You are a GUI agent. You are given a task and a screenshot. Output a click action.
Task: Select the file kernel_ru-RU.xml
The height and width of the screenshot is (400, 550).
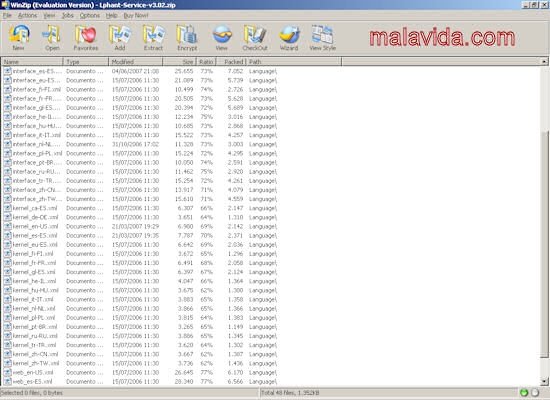pos(35,336)
